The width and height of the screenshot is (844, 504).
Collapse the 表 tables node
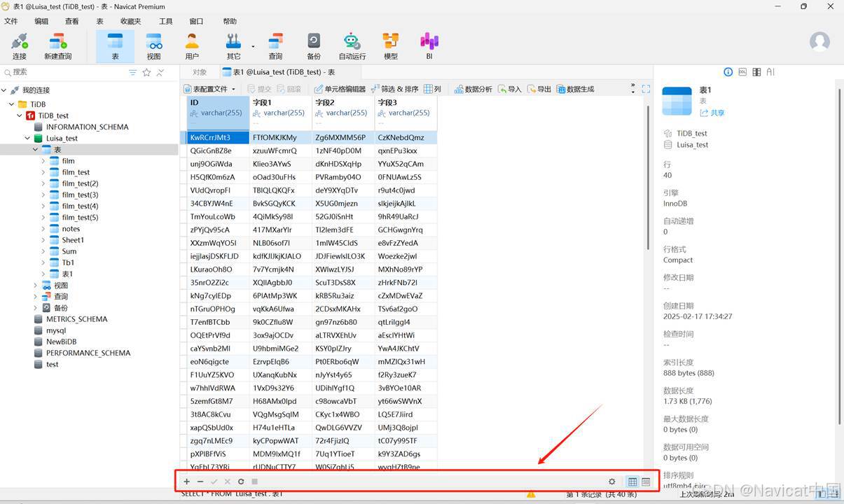point(36,150)
